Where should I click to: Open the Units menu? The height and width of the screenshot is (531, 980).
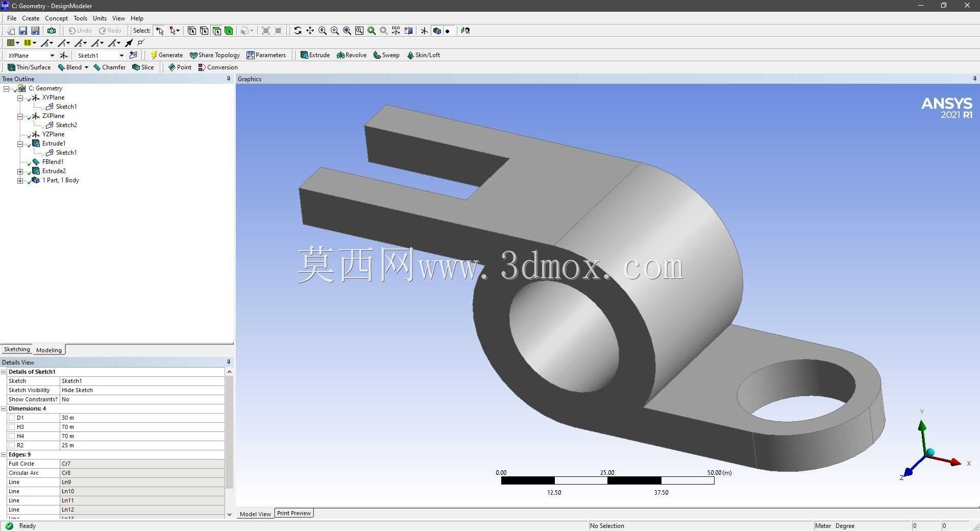click(x=100, y=18)
